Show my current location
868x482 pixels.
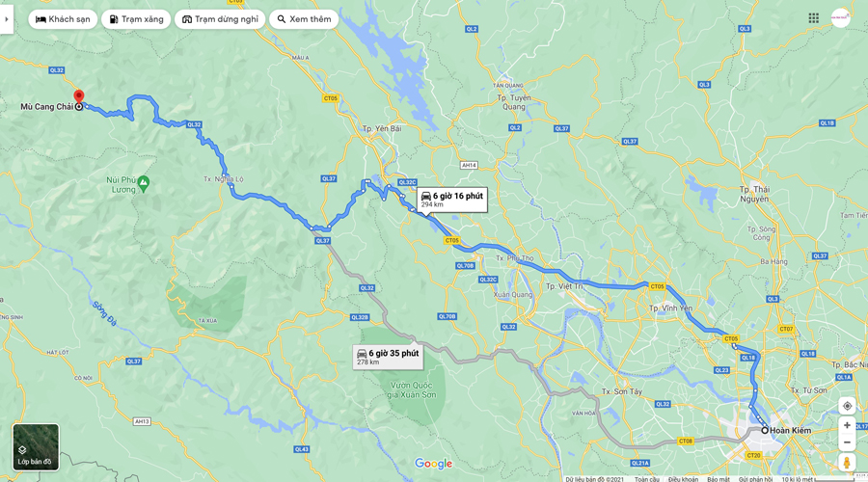(x=847, y=406)
